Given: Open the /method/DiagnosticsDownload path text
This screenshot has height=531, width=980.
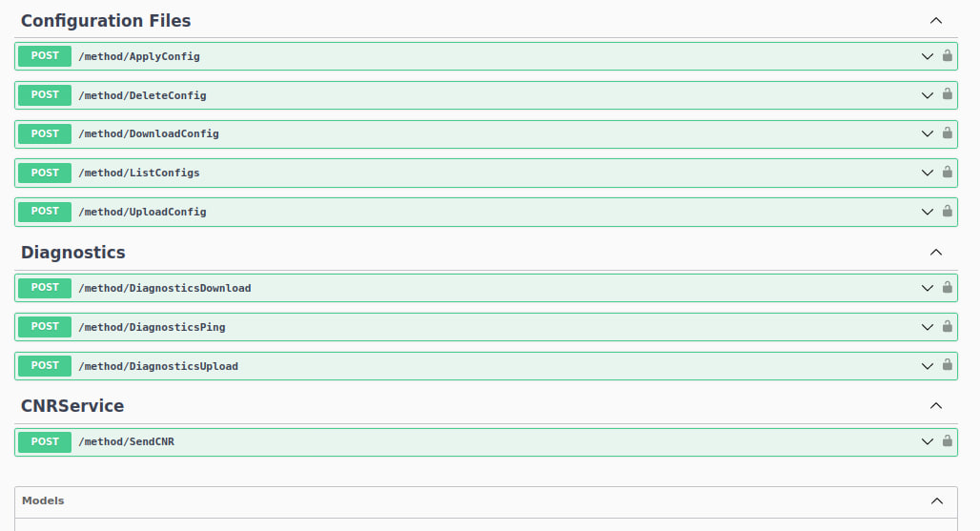Looking at the screenshot, I should 165,288.
